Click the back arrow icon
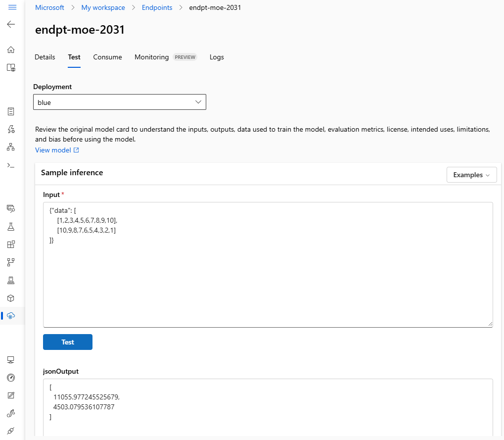The width and height of the screenshot is (504, 440). pos(11,24)
